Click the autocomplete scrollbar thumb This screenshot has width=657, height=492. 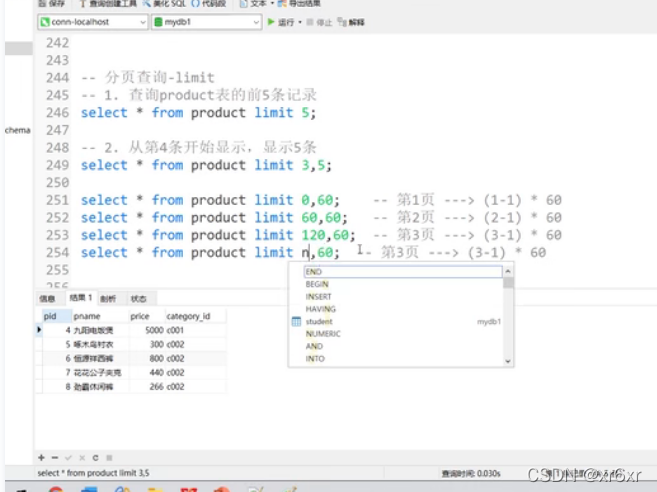pos(508,283)
